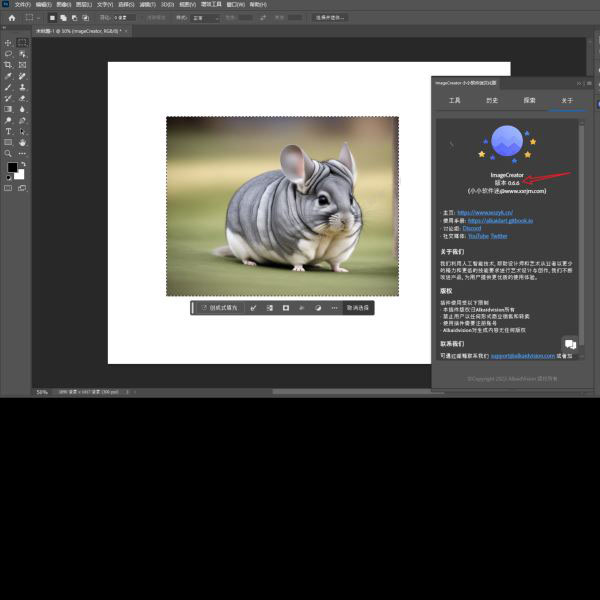Click invert selection icon in contextual bar
This screenshot has width=600, height=600.
click(269, 308)
